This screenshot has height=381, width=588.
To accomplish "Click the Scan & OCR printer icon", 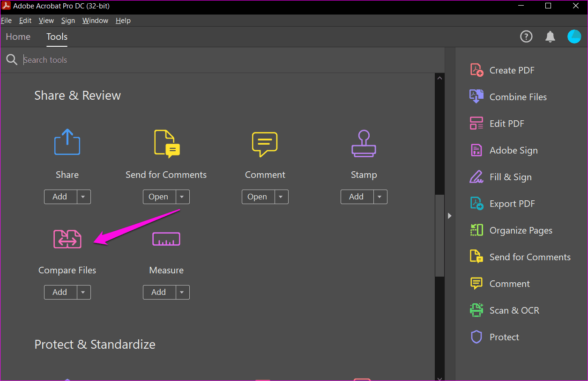I will (476, 310).
